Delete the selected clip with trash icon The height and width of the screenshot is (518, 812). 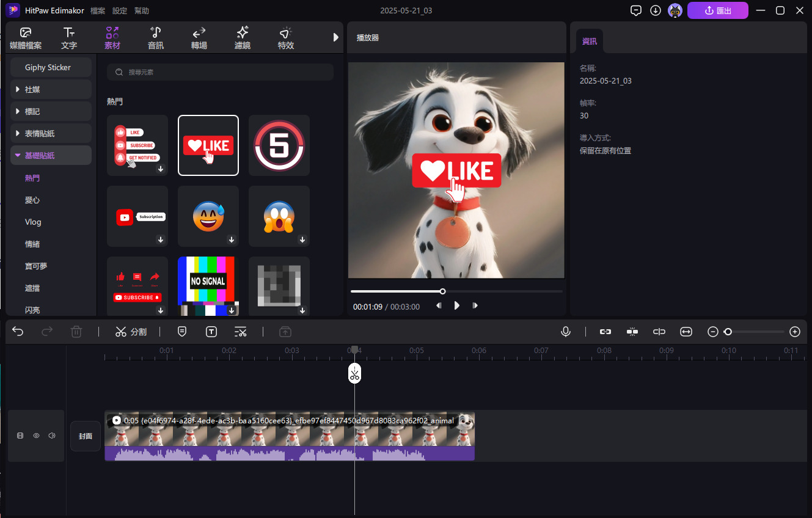coord(76,332)
